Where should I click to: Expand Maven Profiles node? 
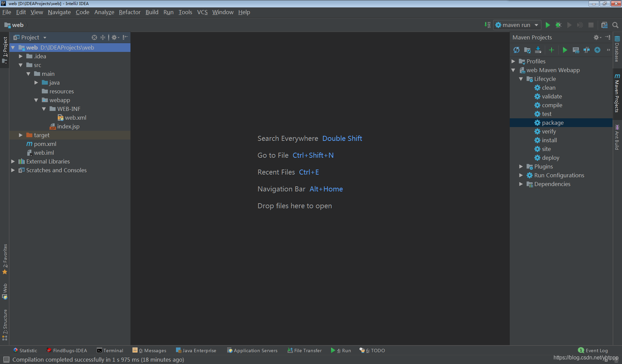pos(513,61)
